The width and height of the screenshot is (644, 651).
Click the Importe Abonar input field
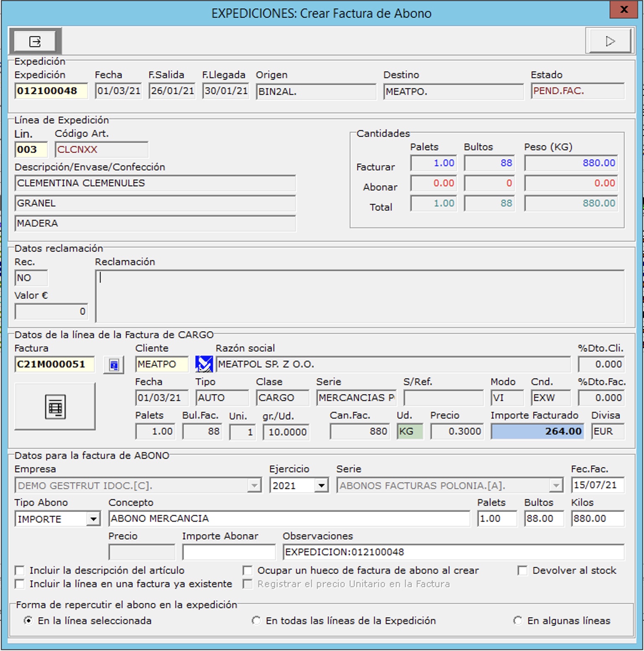coord(229,552)
